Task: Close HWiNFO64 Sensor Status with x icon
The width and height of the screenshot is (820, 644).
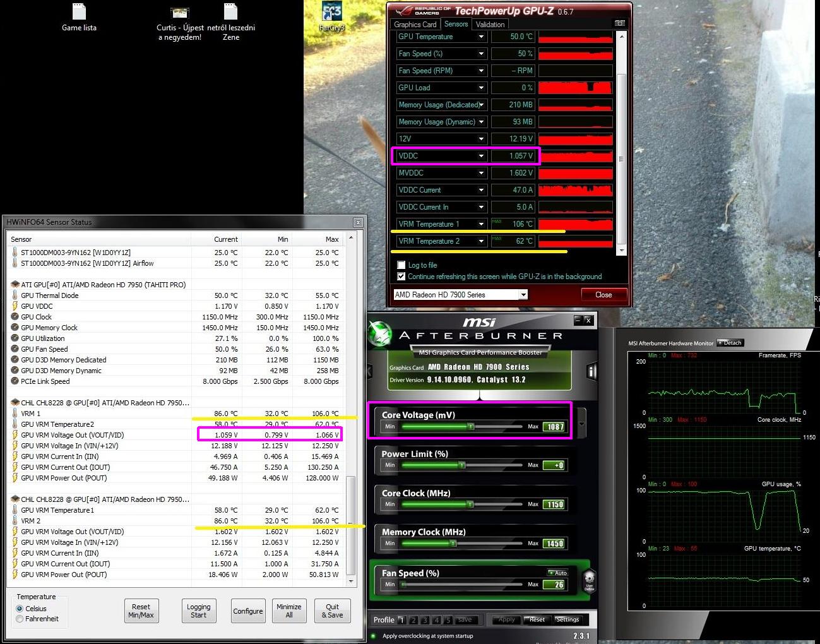Action: click(358, 222)
